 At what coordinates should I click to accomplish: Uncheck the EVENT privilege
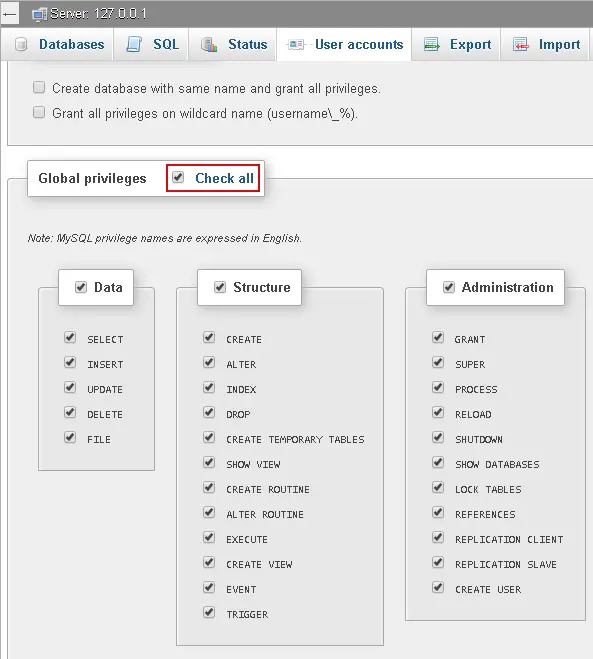209,587
